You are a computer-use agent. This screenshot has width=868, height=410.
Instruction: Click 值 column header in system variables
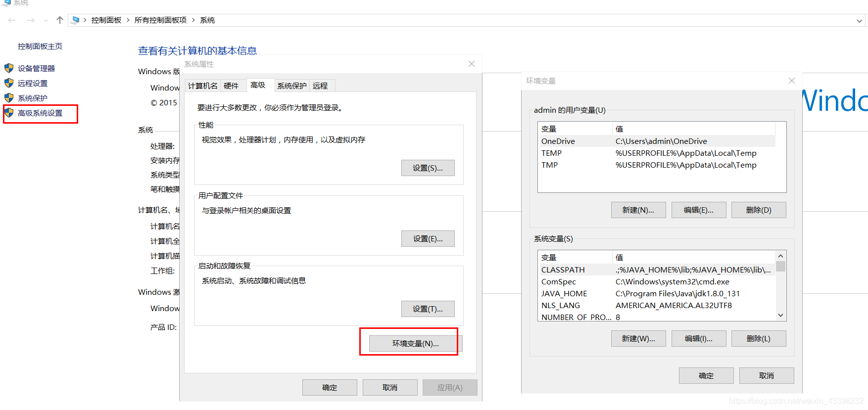(x=694, y=258)
